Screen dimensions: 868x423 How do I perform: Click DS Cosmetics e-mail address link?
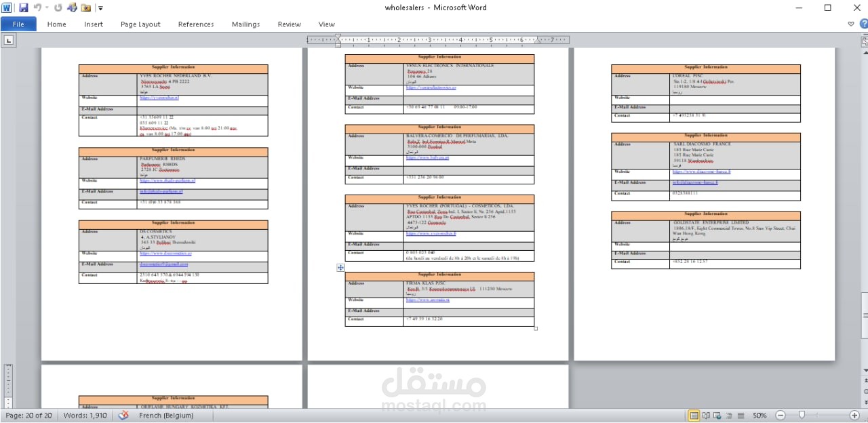(164, 264)
